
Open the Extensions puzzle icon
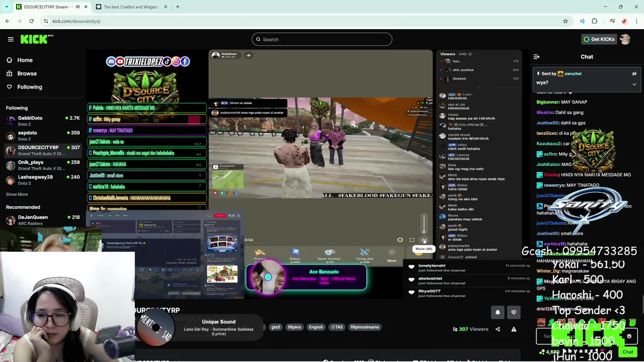pos(595,21)
